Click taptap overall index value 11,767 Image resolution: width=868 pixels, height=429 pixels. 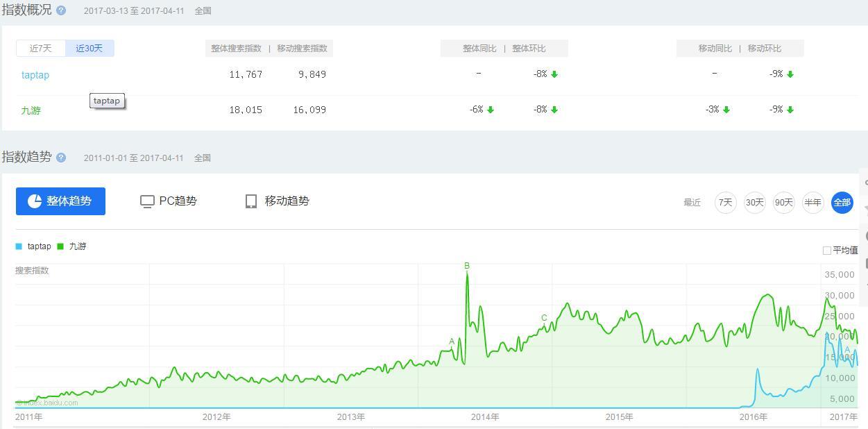[246, 74]
